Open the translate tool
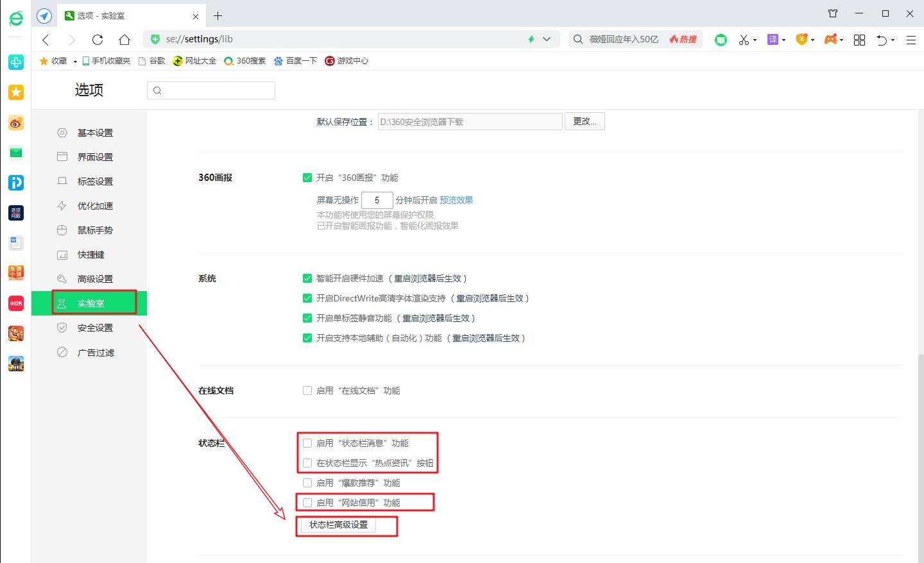 pyautogui.click(x=773, y=39)
